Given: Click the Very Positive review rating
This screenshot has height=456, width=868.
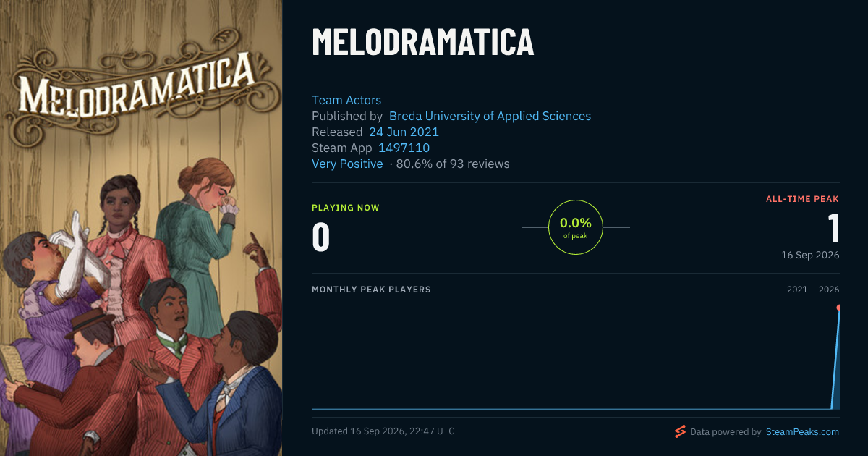Looking at the screenshot, I should point(347,164).
